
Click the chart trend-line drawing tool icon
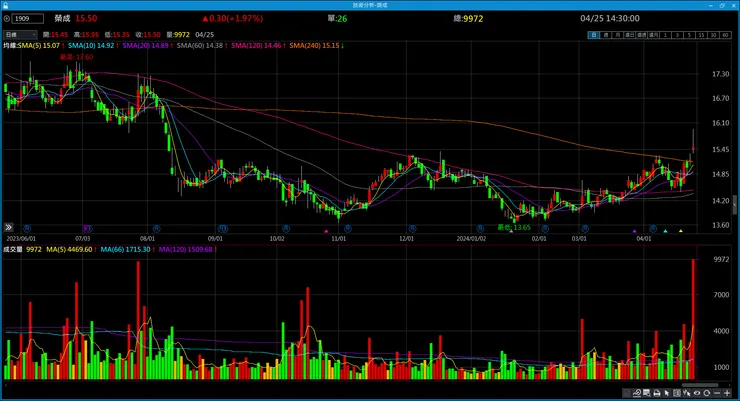(x=637, y=393)
